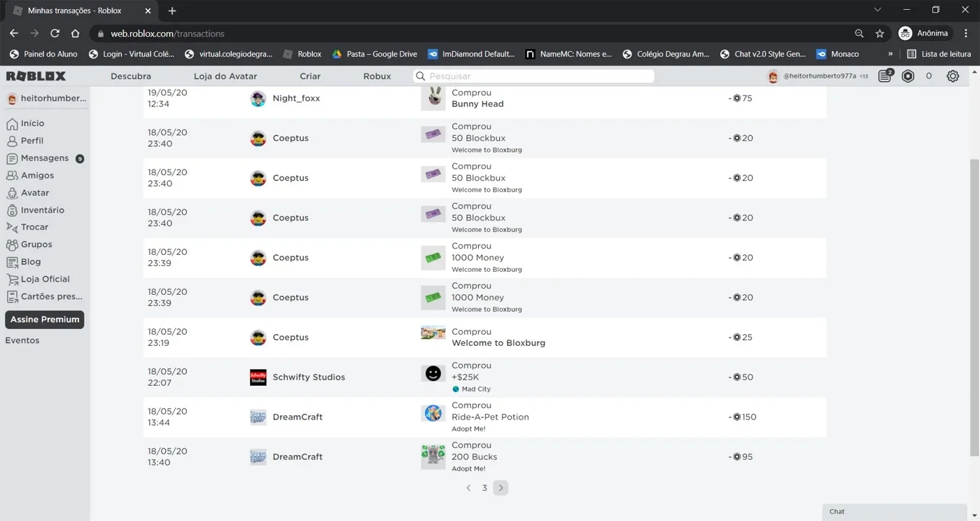Open Trocar trade icon in sidebar
Image resolution: width=980 pixels, height=521 pixels.
point(12,227)
